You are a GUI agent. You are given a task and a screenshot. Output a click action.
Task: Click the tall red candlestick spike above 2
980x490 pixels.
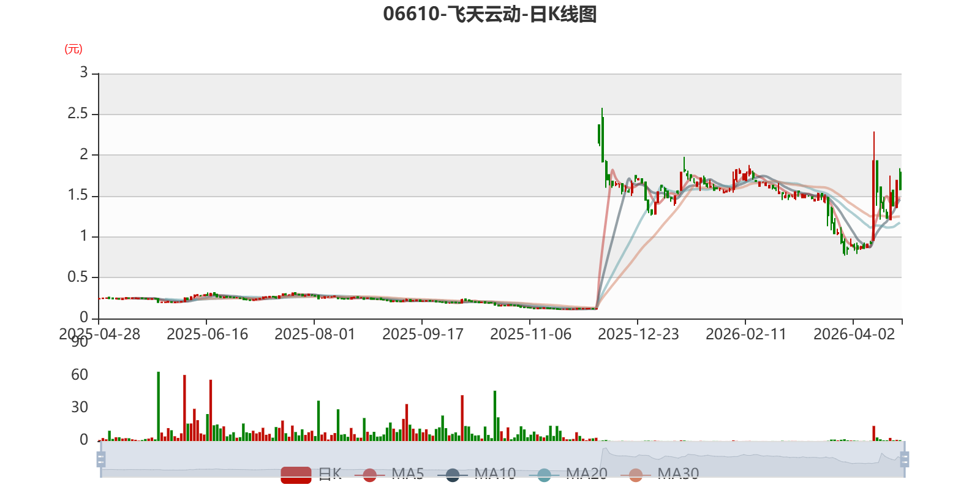click(x=873, y=187)
